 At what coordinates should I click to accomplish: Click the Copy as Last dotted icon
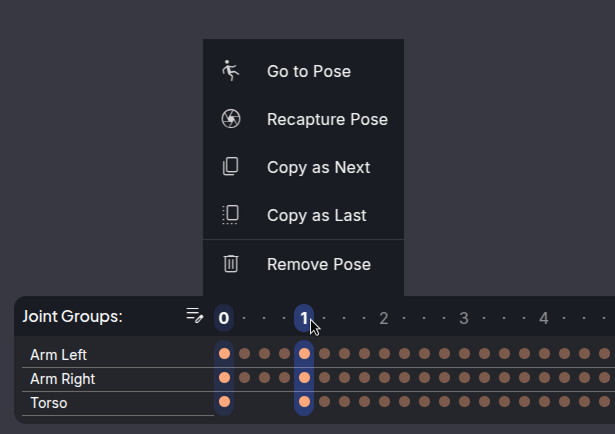click(x=231, y=215)
